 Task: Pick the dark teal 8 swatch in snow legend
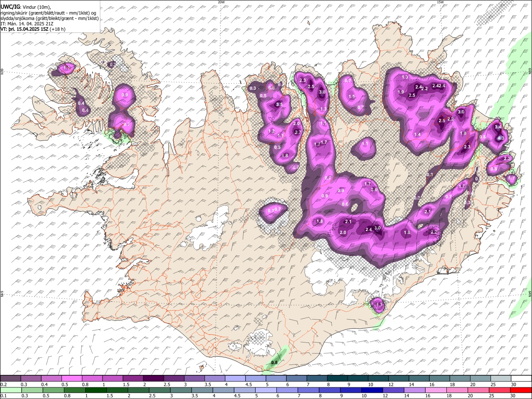coord(337,379)
